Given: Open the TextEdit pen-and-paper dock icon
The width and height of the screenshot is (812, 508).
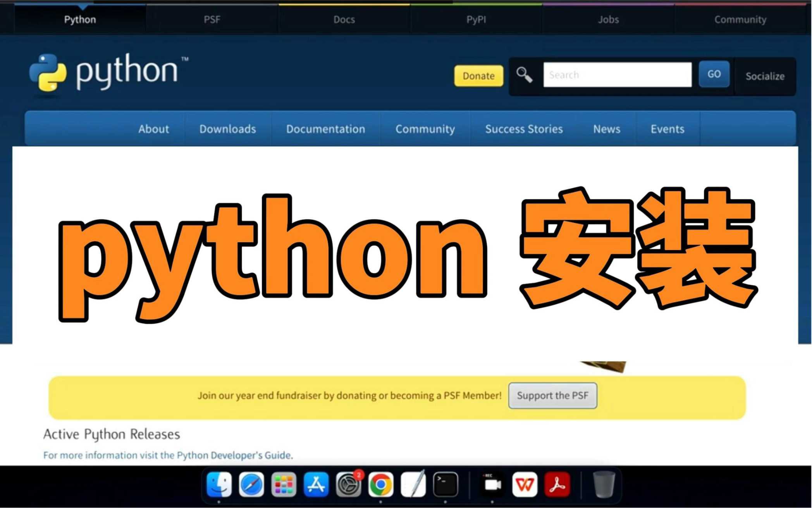Looking at the screenshot, I should [x=413, y=484].
